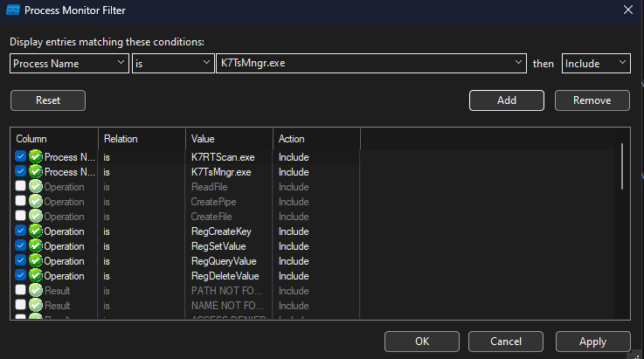644x359 pixels.
Task: Enable the CreatePipe operation filter checkbox
Action: [21, 202]
